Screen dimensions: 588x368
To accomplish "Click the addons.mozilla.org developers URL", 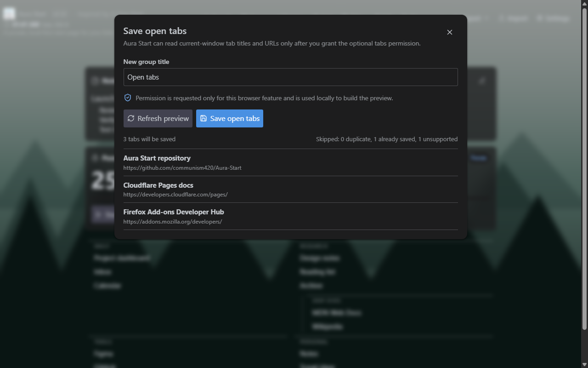I will pyautogui.click(x=173, y=222).
